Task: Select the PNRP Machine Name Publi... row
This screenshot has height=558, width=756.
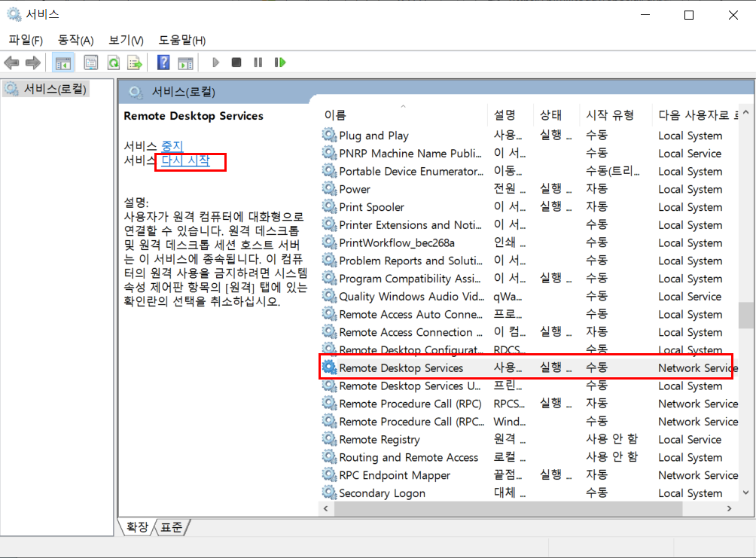Action: tap(529, 153)
